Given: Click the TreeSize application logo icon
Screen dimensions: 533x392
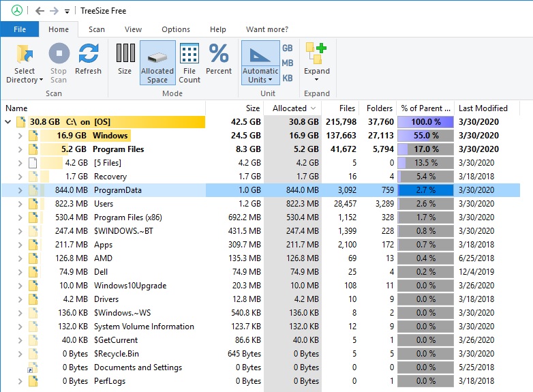Looking at the screenshot, I should pos(16,10).
